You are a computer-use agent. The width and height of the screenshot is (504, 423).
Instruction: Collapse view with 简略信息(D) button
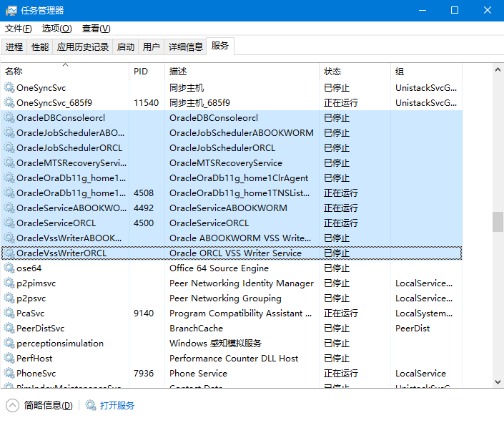click(39, 405)
